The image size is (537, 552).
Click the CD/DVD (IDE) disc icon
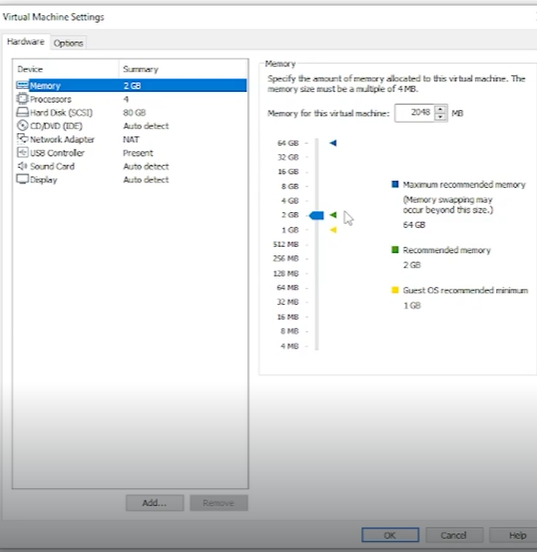coord(22,125)
